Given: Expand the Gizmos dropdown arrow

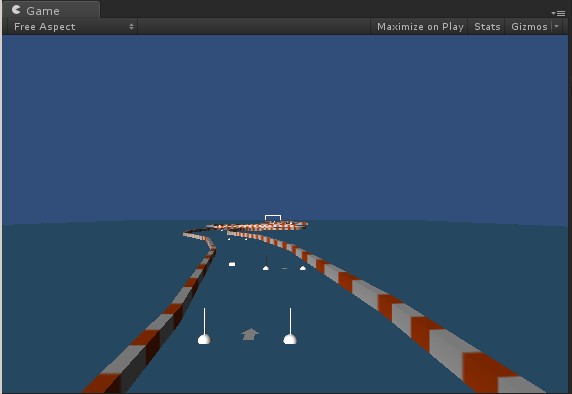Looking at the screenshot, I should (x=557, y=26).
